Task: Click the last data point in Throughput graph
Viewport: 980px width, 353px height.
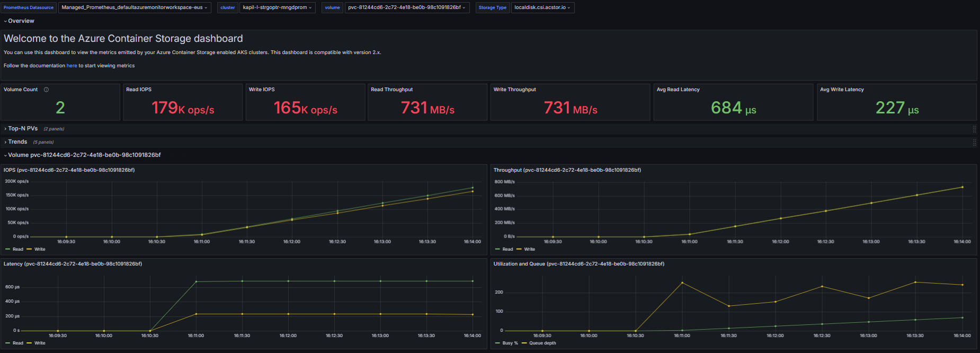Action: click(x=962, y=187)
